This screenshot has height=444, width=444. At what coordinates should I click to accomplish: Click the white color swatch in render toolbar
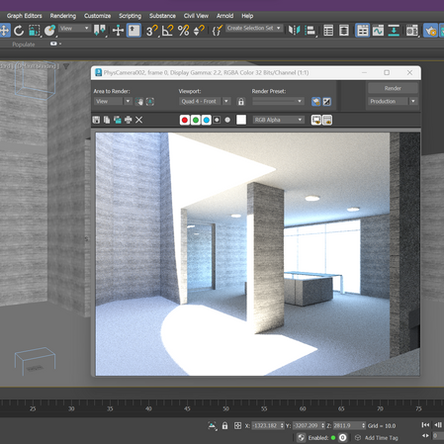pyautogui.click(x=241, y=120)
